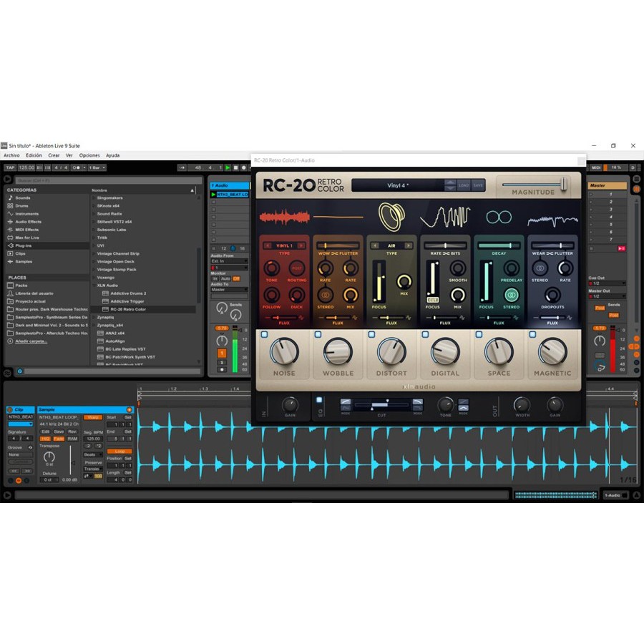The image size is (644, 644).
Task: Click the RC-20 vinyl speaker Wobble icon
Action: pyautogui.click(x=391, y=215)
